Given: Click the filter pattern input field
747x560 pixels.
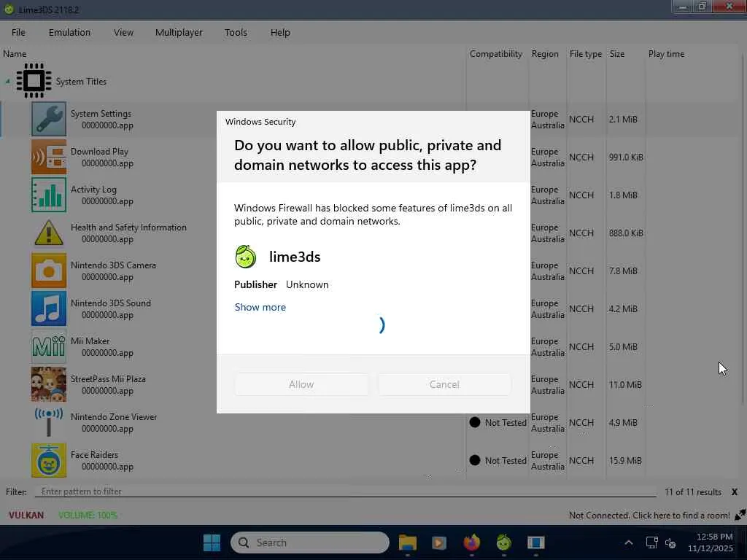Looking at the screenshot, I should 346,491.
